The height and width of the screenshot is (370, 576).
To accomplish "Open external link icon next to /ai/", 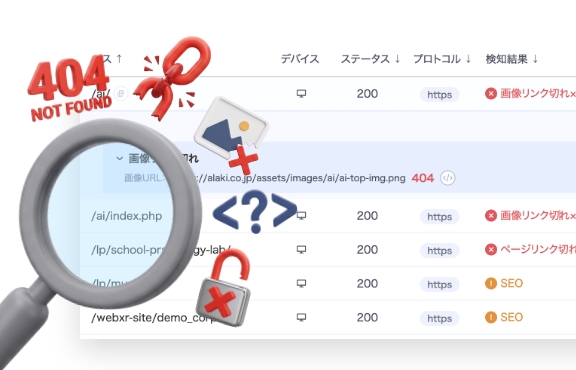I will tap(120, 93).
